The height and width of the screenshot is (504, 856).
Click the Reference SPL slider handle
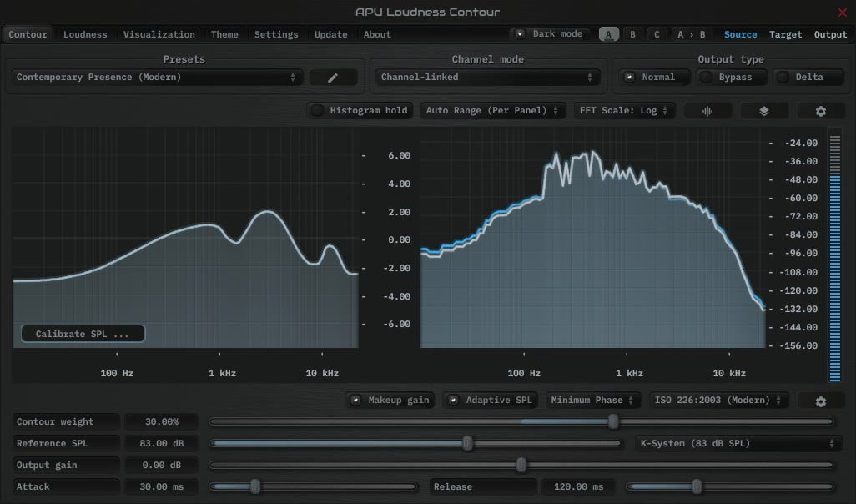(467, 443)
